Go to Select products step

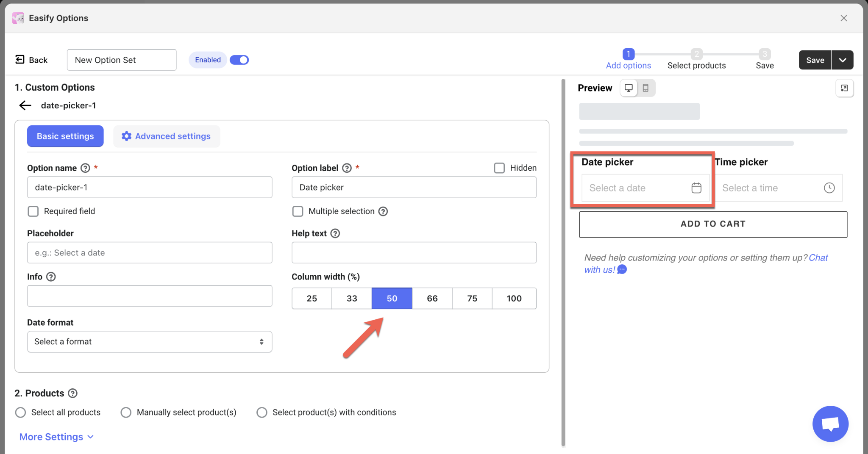[696, 65]
